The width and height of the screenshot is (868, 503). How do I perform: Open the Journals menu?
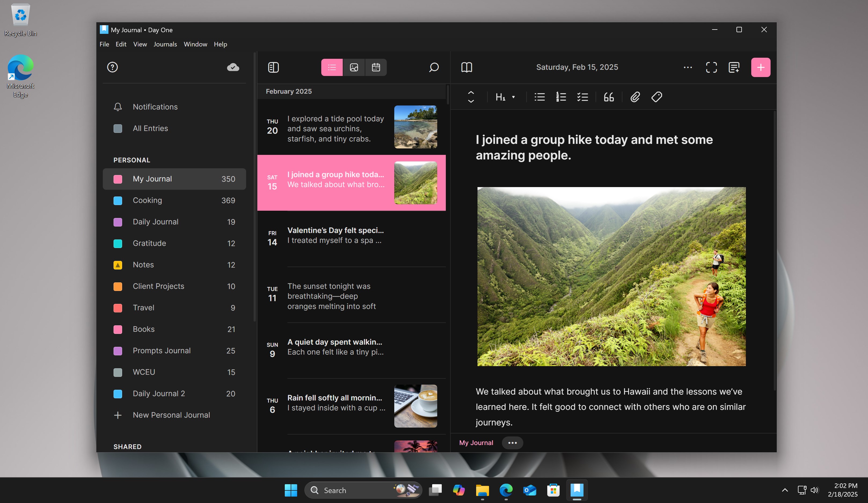pyautogui.click(x=165, y=44)
